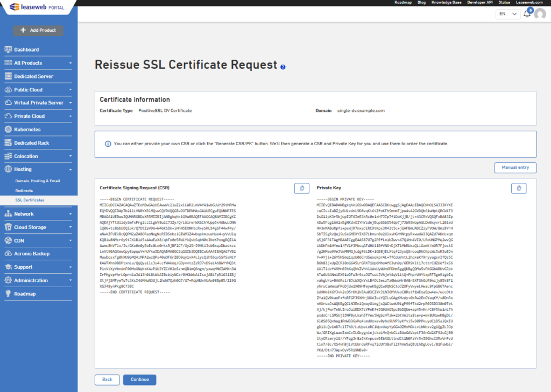Collapse the Hosting menu
551x392 pixels.
point(38,169)
